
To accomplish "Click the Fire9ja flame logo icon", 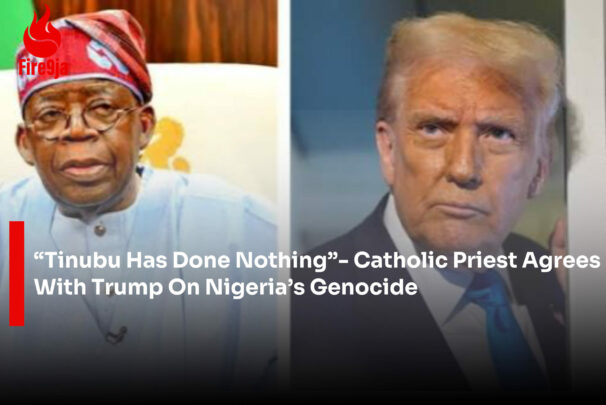I will [x=42, y=31].
